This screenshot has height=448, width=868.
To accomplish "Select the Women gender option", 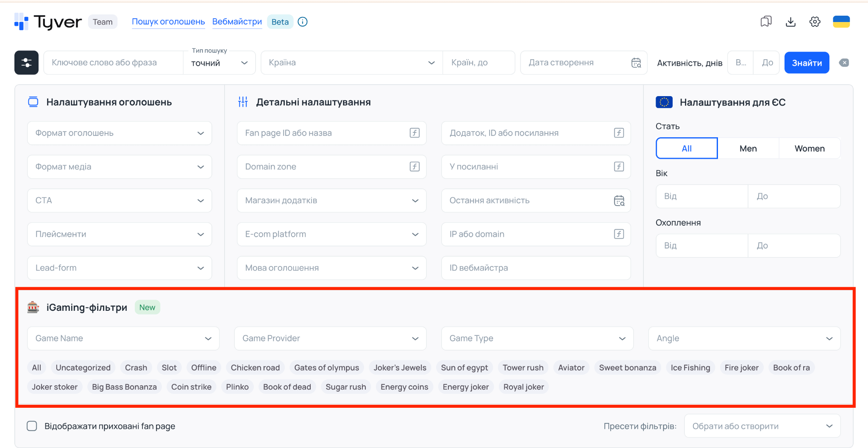I will coord(810,149).
